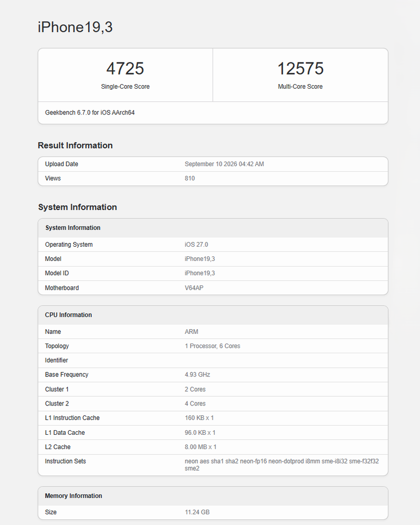Screen dimensions: 420x525
Task: Click the Cluster 1 label
Action: (x=56, y=390)
